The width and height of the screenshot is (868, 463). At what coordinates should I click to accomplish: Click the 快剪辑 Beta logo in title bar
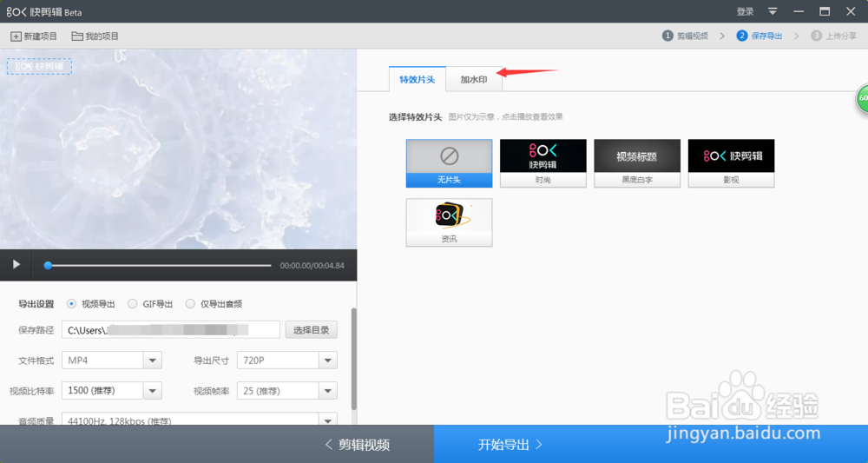tap(44, 11)
